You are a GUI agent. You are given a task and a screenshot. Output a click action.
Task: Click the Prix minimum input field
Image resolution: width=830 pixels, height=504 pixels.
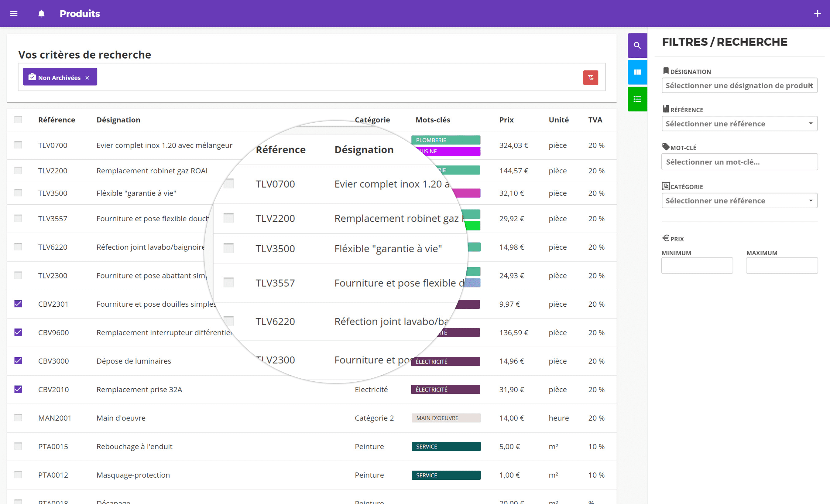tap(697, 265)
